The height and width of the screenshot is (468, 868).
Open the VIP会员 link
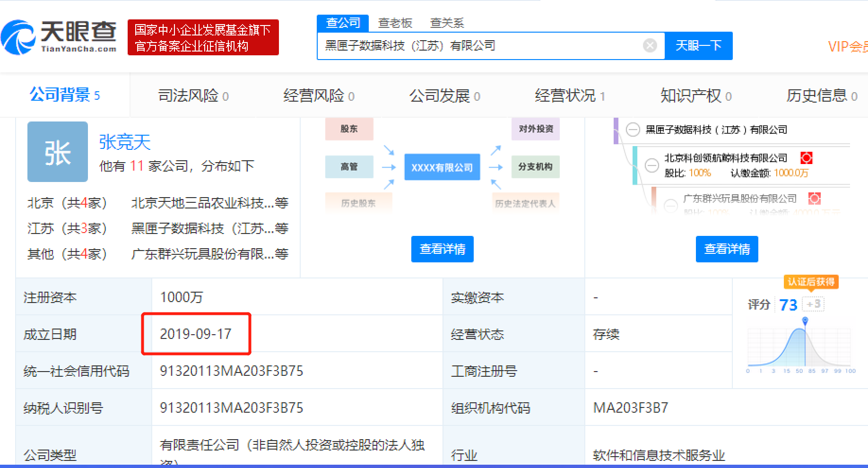point(848,46)
